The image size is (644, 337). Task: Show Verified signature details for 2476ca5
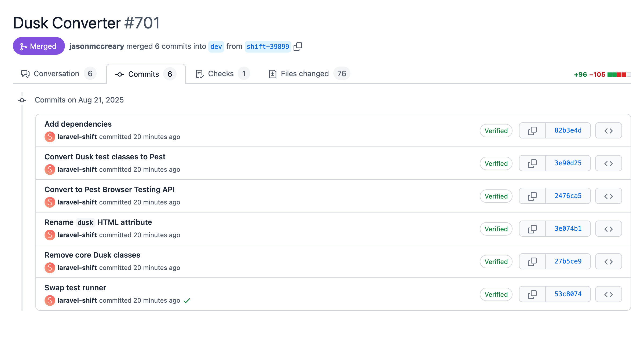496,196
